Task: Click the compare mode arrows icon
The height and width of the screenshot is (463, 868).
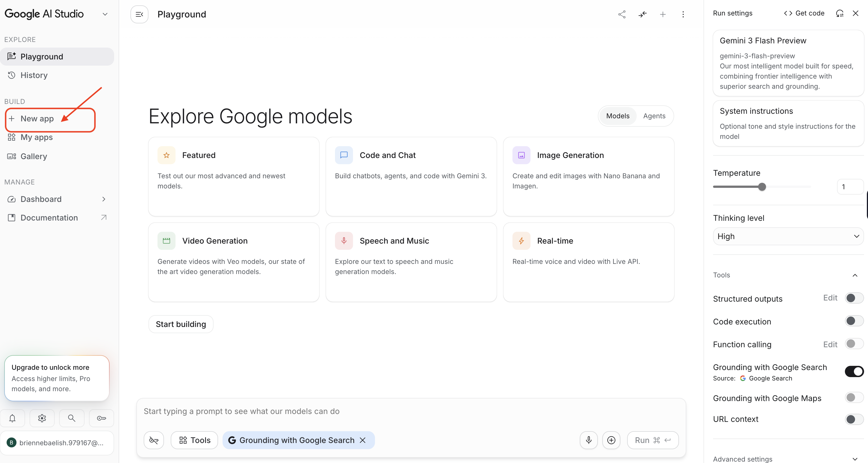Action: (642, 14)
